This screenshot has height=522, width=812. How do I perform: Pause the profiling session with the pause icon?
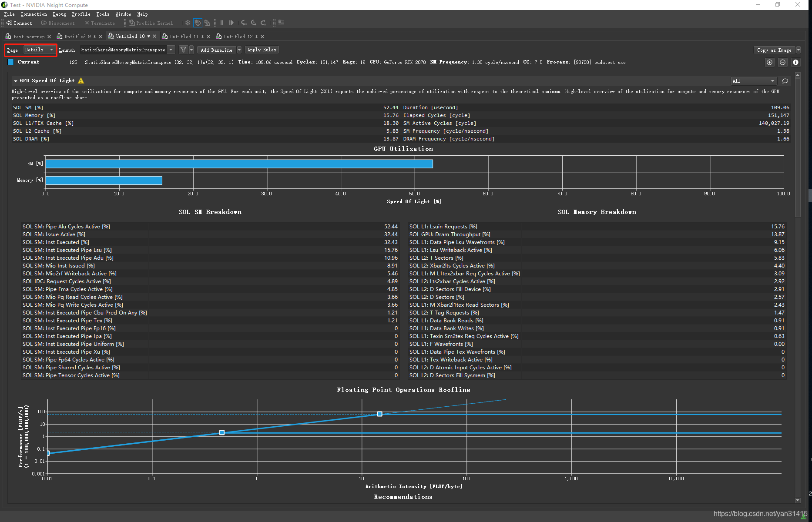[x=222, y=23]
